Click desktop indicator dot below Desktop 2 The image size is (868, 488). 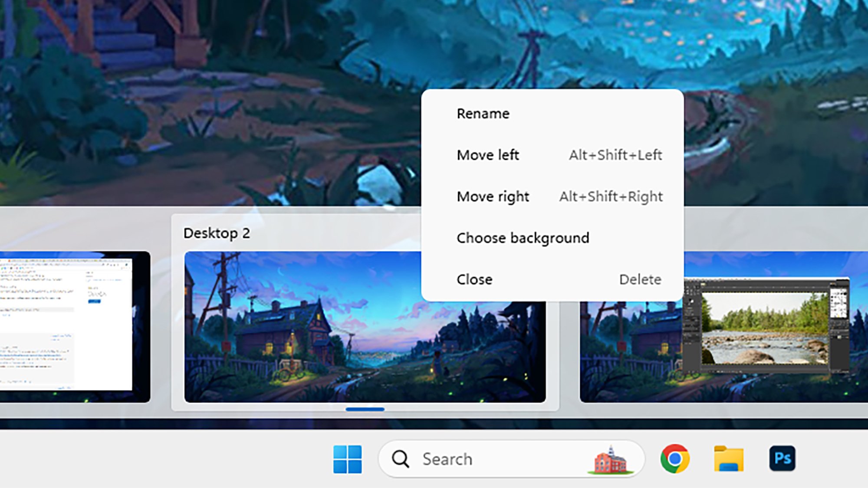tap(365, 410)
